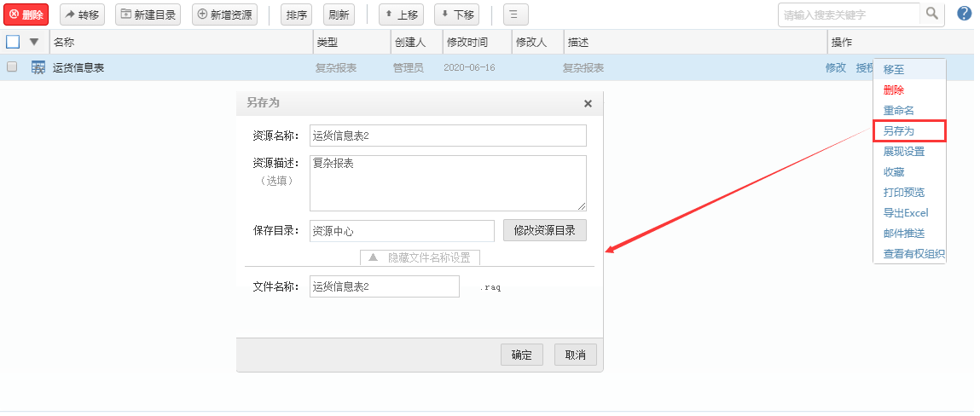Open the list view menu icon
This screenshot has height=416, width=980.
(515, 14)
